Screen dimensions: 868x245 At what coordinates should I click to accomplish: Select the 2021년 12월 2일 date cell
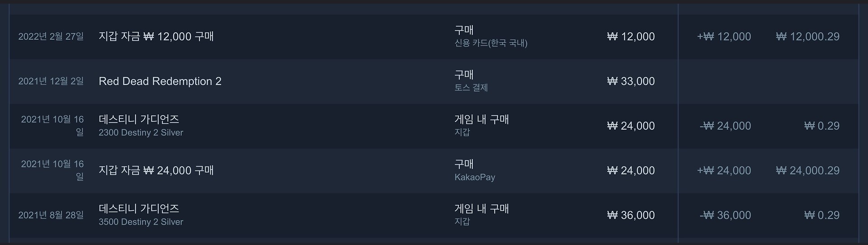pyautogui.click(x=51, y=81)
